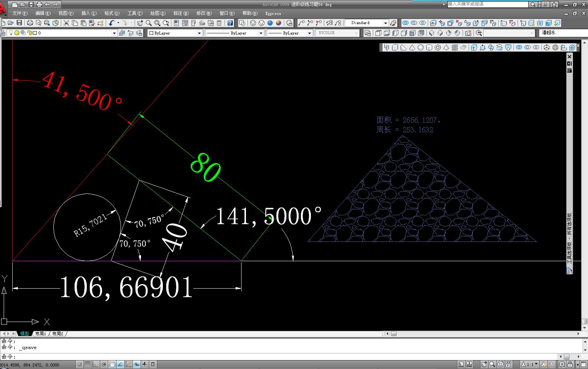
Task: Select the Torus tool in modeling toolbar
Action: [438, 47]
